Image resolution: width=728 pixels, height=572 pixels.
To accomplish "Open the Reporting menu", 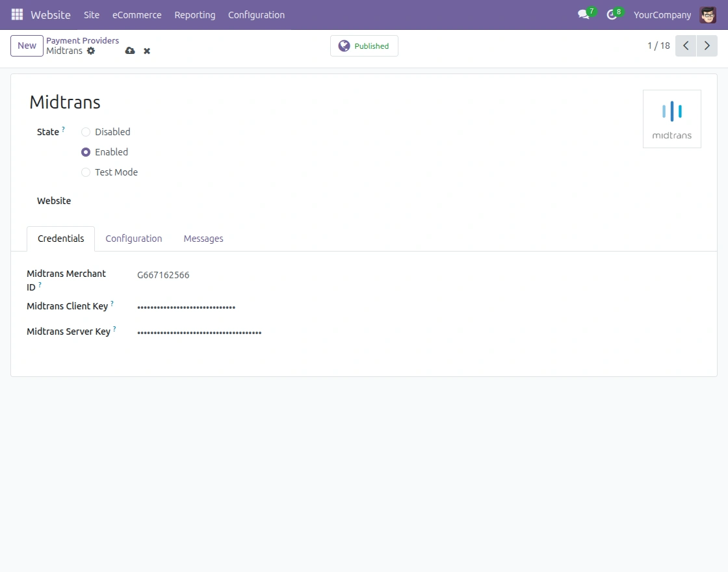I will 195,14.
